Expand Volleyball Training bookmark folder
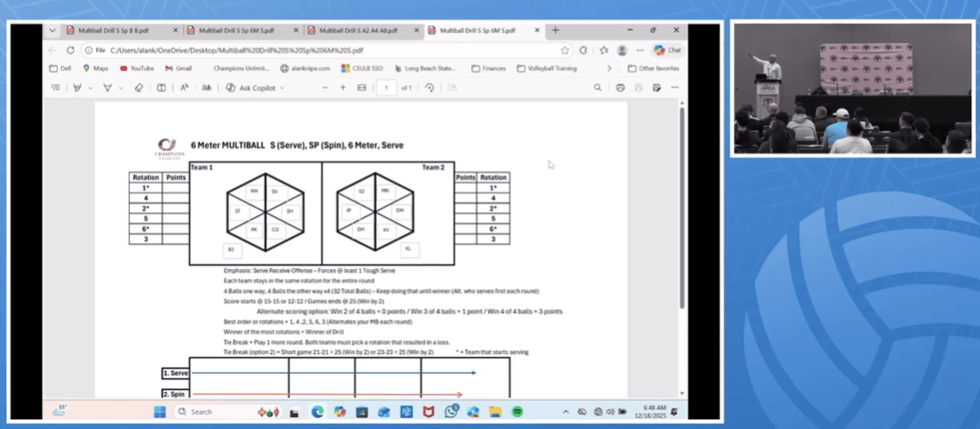 [547, 68]
